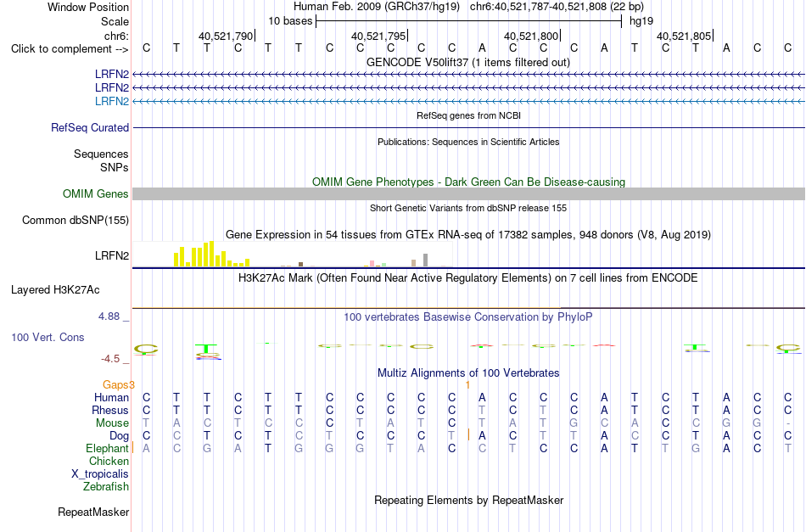
Task: Click the -4.5 lower conservation scale value
Action: [x=110, y=359]
